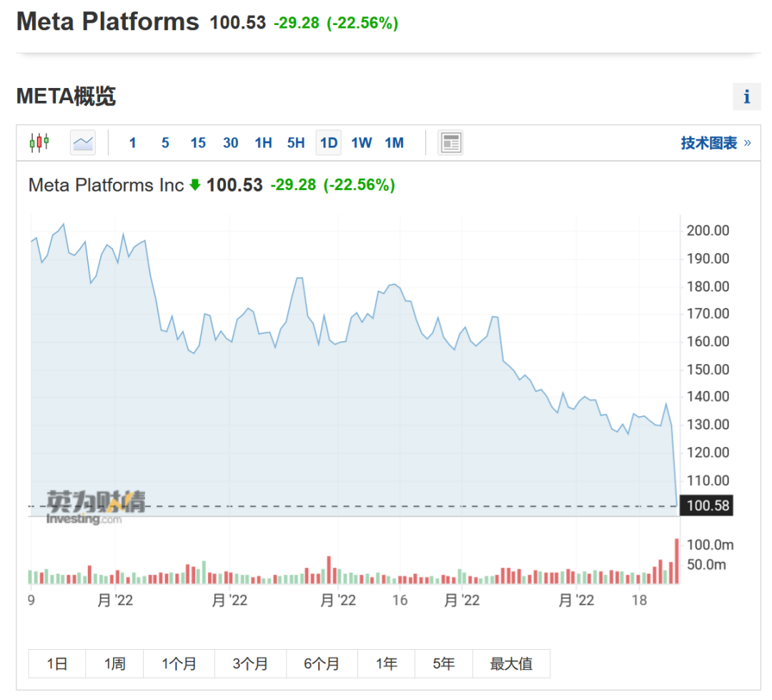Click the green down arrow next to price
Image resolution: width=772 pixels, height=700 pixels.
195,185
